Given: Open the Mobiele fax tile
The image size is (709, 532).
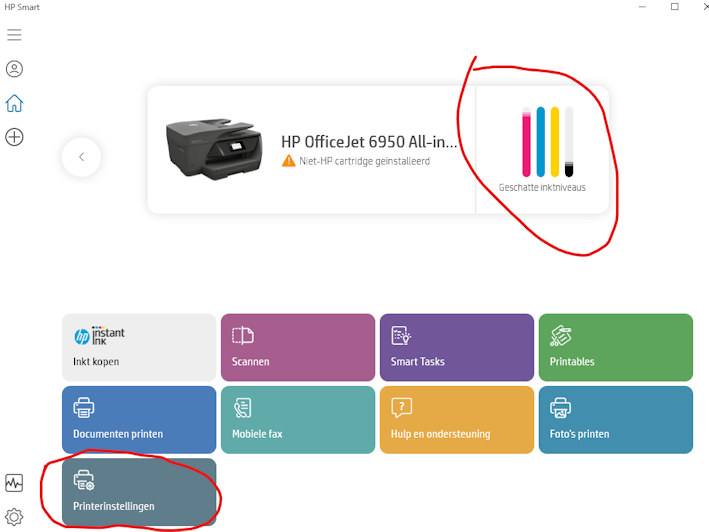Looking at the screenshot, I should pos(298,420).
